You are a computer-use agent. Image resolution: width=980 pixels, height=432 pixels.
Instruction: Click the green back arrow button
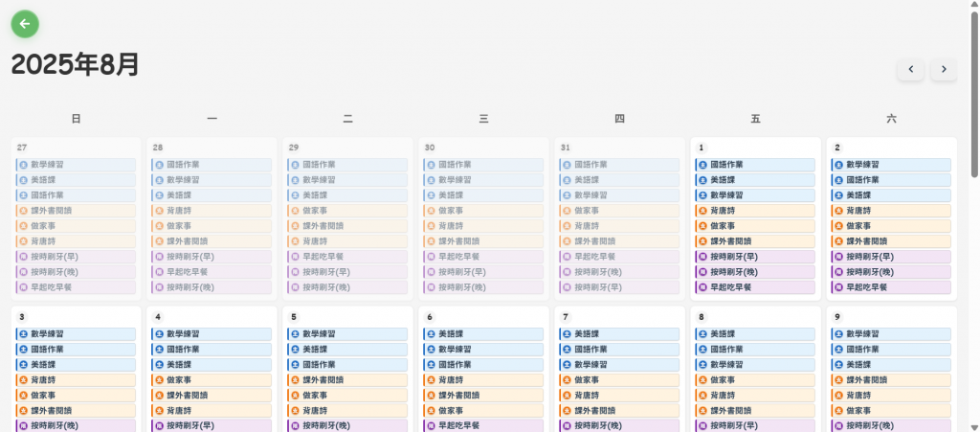[x=25, y=24]
